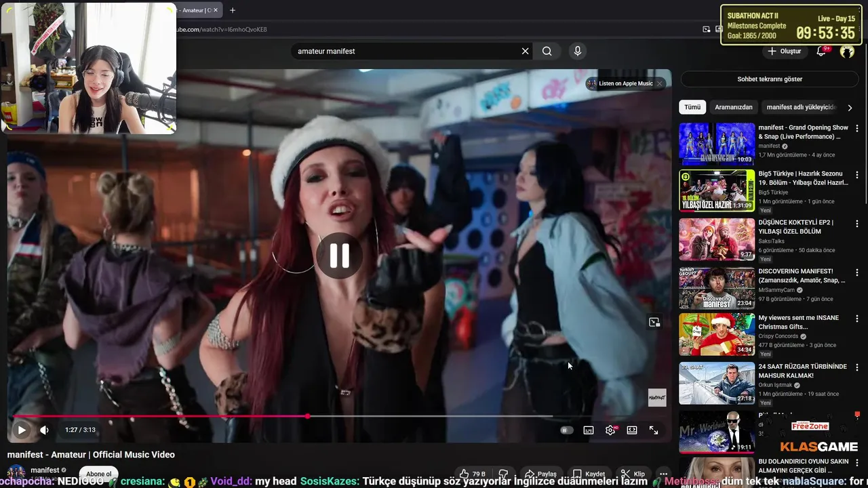This screenshot has height=488, width=868.
Task: Open options menu for Christmas Gifts video
Action: (856, 319)
